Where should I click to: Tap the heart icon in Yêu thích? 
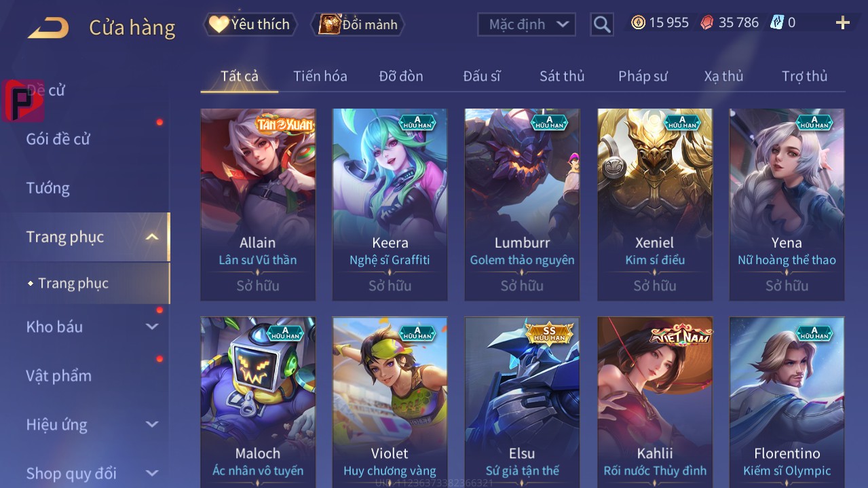pos(219,24)
